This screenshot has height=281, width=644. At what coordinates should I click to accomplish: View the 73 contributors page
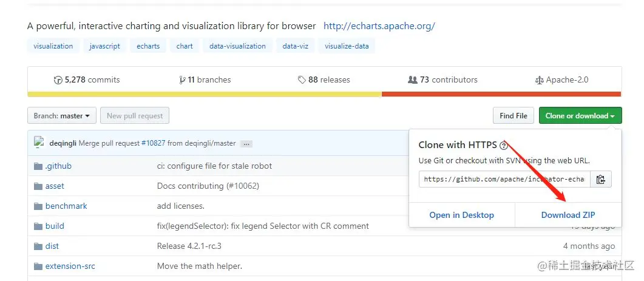(442, 80)
